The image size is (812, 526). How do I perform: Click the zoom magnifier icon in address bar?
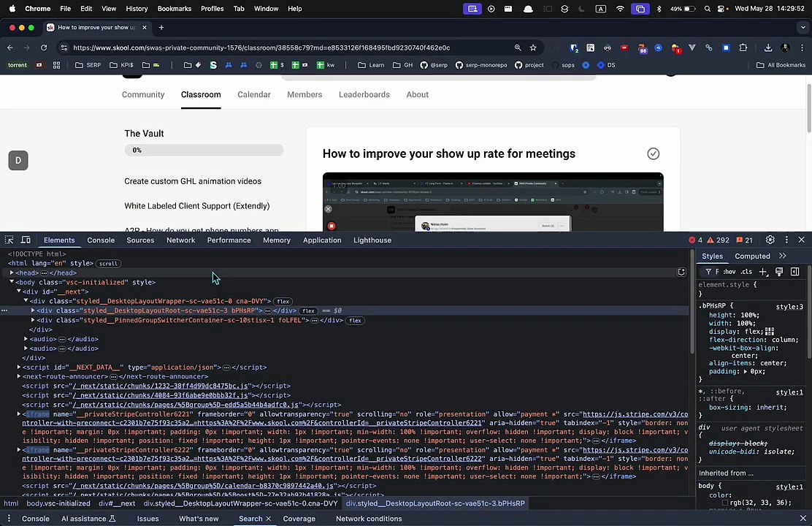pos(517,47)
